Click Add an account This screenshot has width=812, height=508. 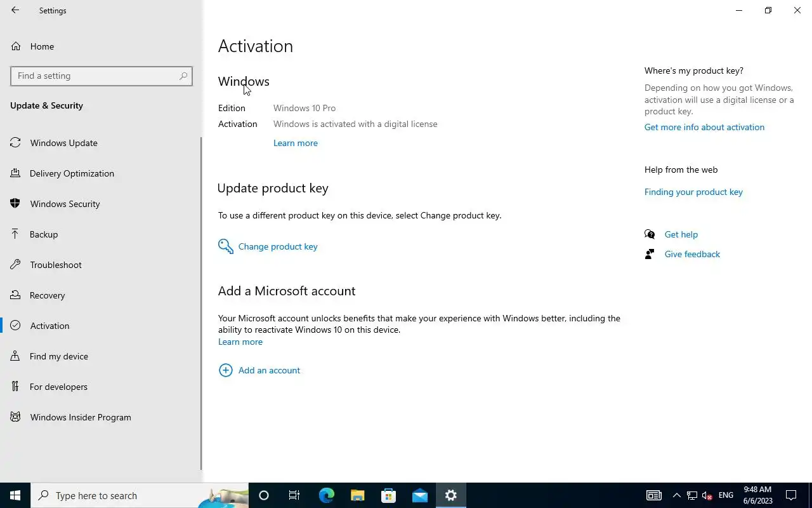(x=269, y=370)
